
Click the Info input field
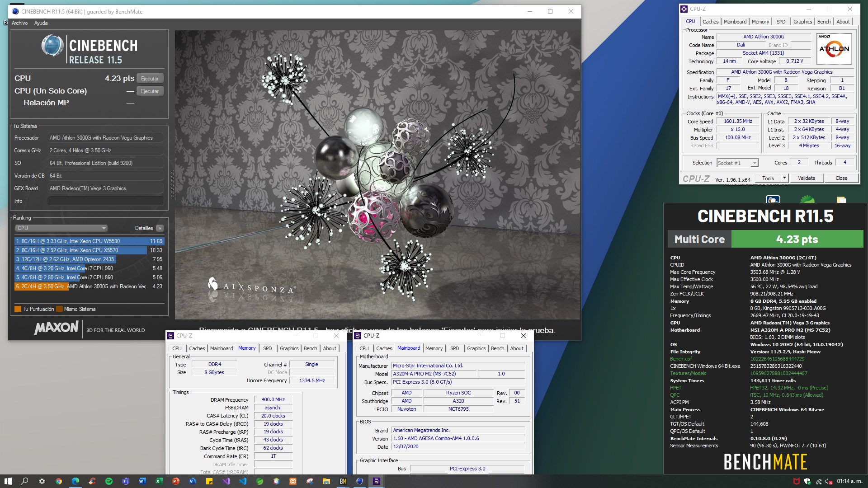coord(105,201)
